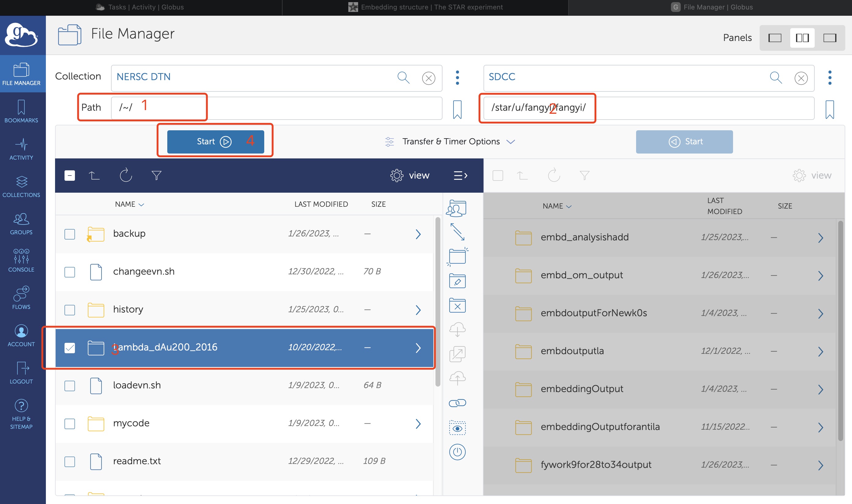Viewport: 852px width, 504px height.
Task: Click the SDCC path input field
Action: pos(649,108)
